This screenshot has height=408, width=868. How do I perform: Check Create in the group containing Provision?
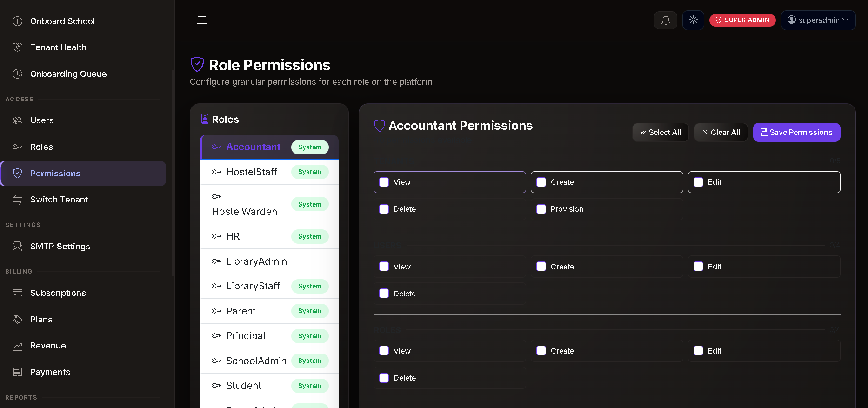click(x=541, y=182)
